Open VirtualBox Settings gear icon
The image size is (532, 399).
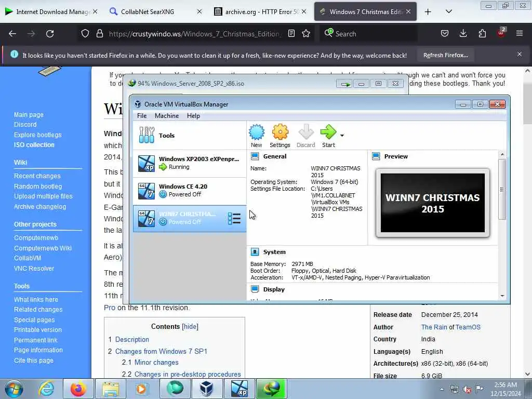(280, 136)
